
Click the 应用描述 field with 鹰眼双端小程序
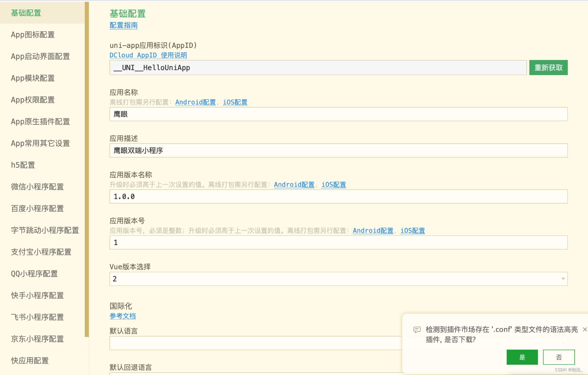(x=339, y=150)
